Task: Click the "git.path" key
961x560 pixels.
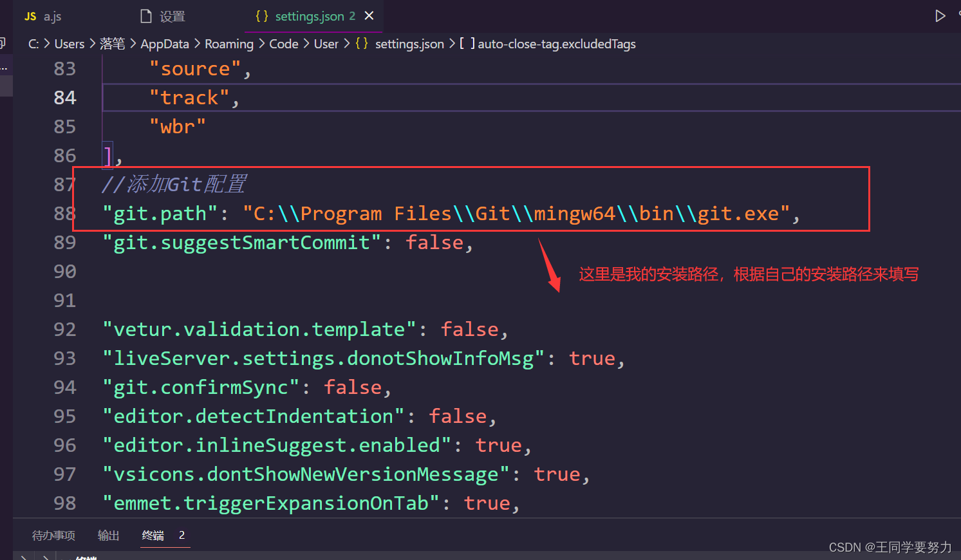Action: tap(160, 214)
